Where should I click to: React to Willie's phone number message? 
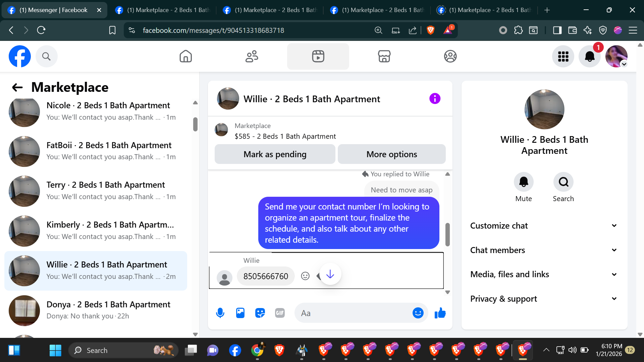(x=305, y=276)
